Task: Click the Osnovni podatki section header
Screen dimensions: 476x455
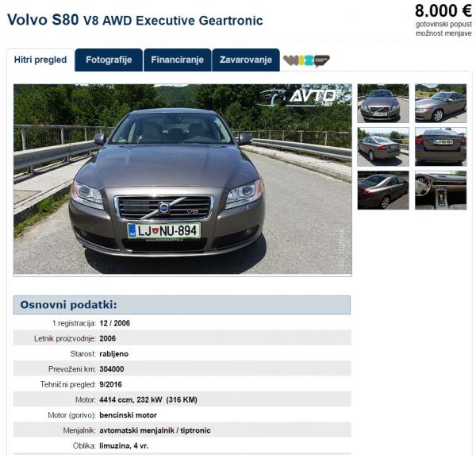Action: pyautogui.click(x=182, y=305)
